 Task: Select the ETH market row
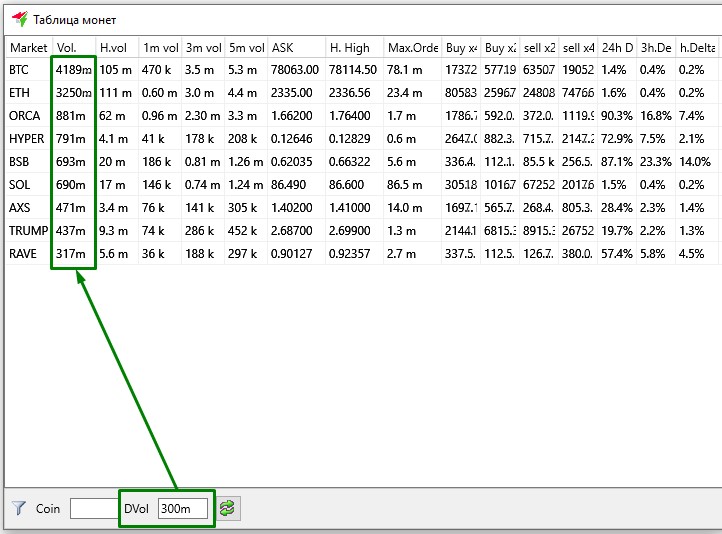(20, 93)
